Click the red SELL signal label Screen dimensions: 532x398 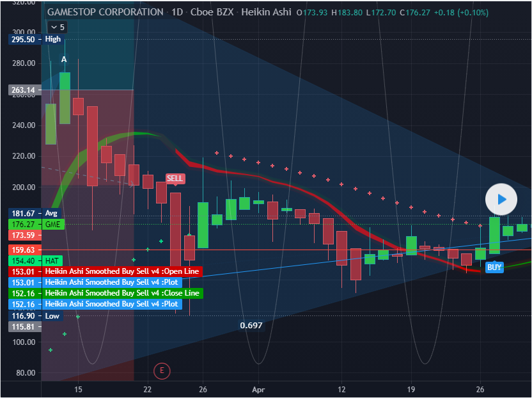click(x=175, y=178)
